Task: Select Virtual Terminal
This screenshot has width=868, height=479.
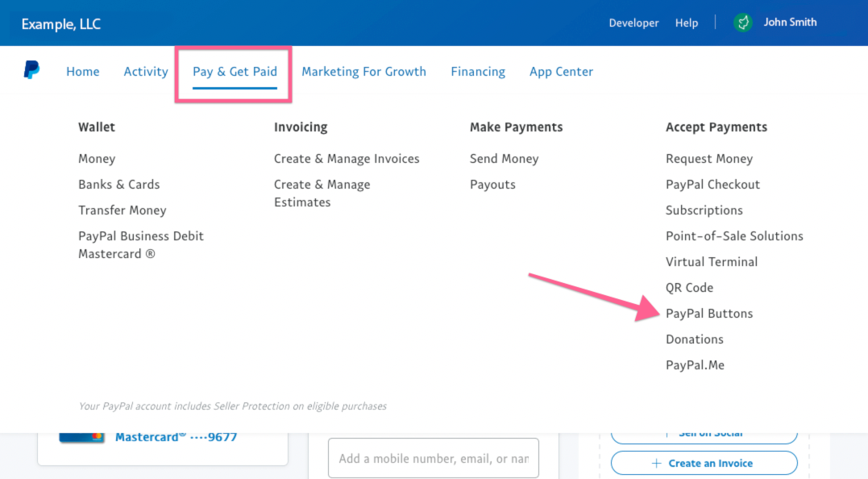Action: (x=712, y=262)
